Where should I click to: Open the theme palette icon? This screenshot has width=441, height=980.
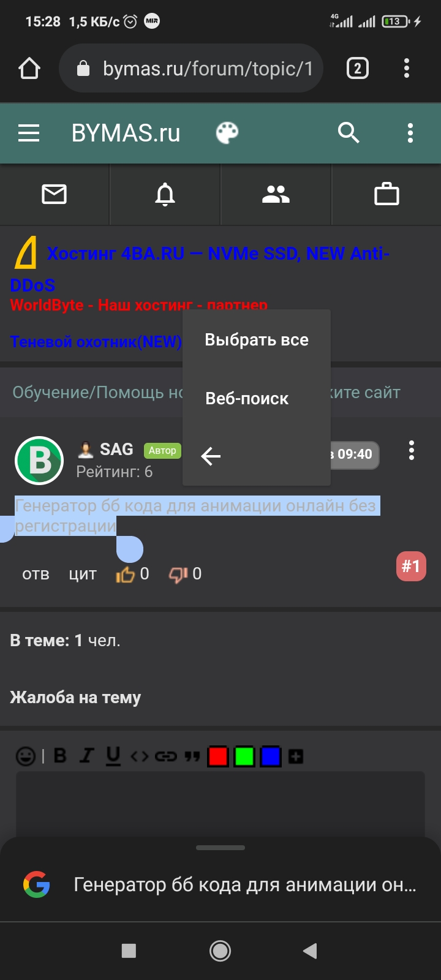click(227, 133)
